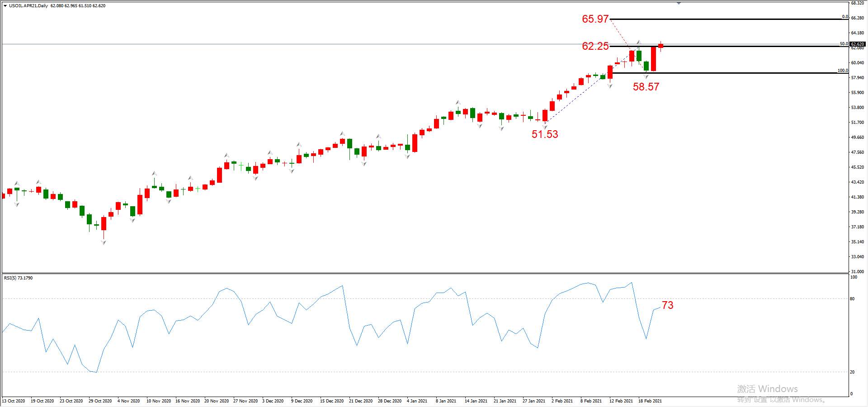Click the OHLC values 62.080 62.965 61.510 62.620
Viewport: 868px width, 407px height.
pos(78,6)
